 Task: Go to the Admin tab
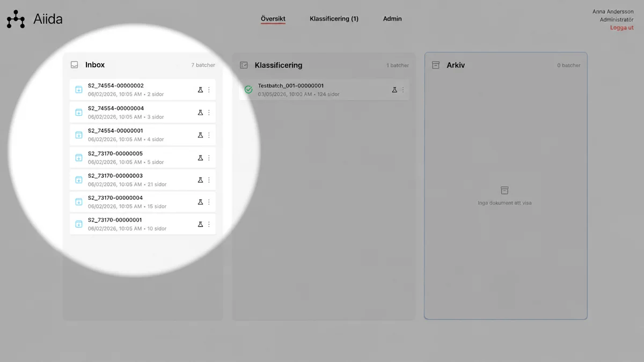pos(392,19)
